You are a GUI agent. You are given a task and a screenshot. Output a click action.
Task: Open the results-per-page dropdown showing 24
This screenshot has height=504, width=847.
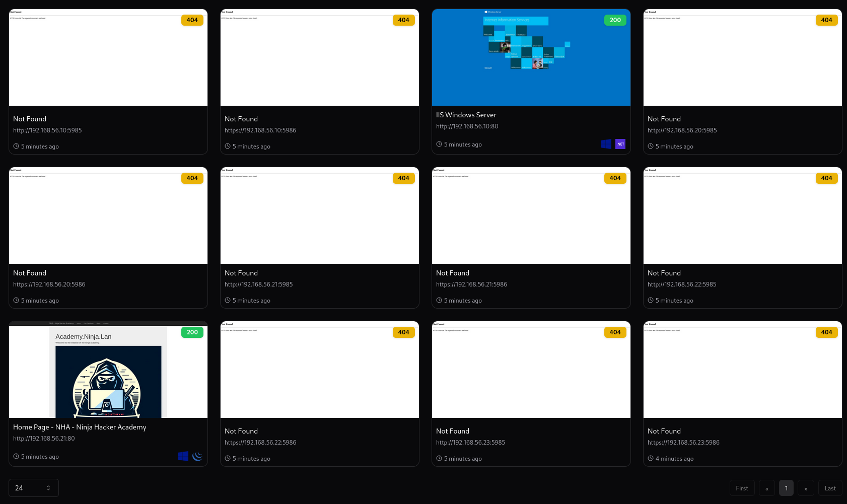tap(34, 488)
